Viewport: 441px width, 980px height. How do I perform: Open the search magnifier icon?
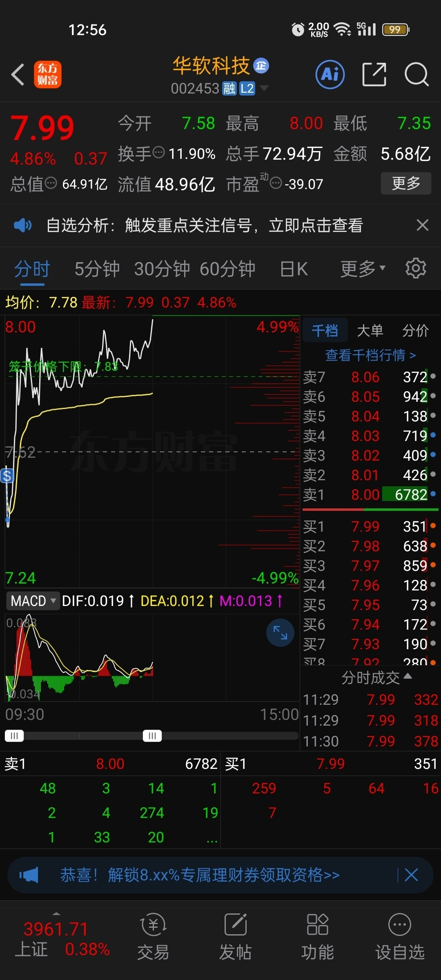pos(416,74)
